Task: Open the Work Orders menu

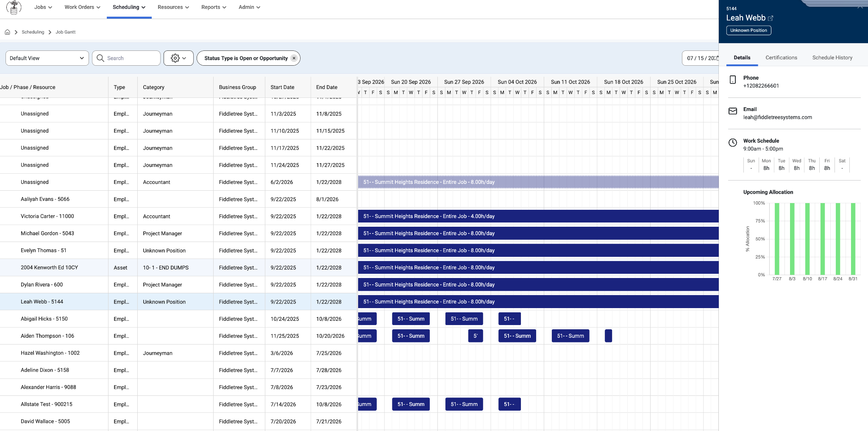Action: click(83, 7)
